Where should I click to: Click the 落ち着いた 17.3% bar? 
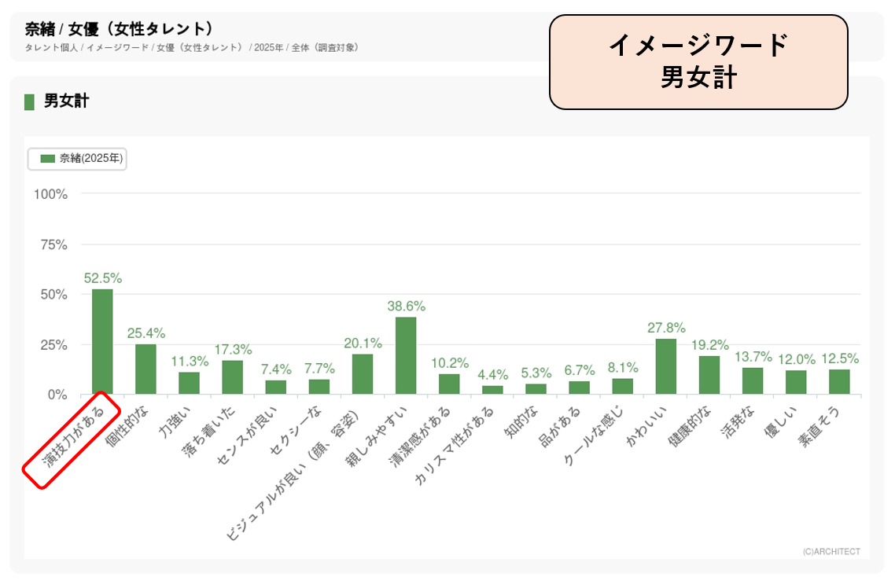232,377
